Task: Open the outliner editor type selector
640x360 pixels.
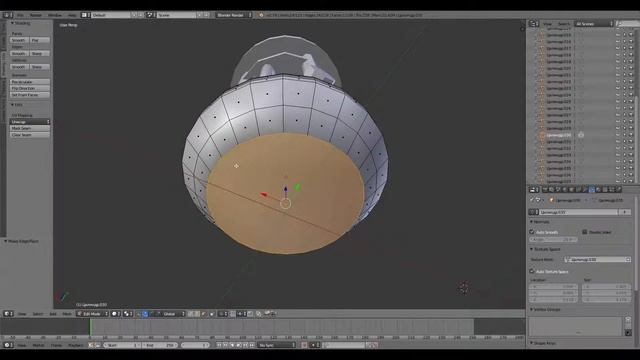Action: pyautogui.click(x=534, y=24)
